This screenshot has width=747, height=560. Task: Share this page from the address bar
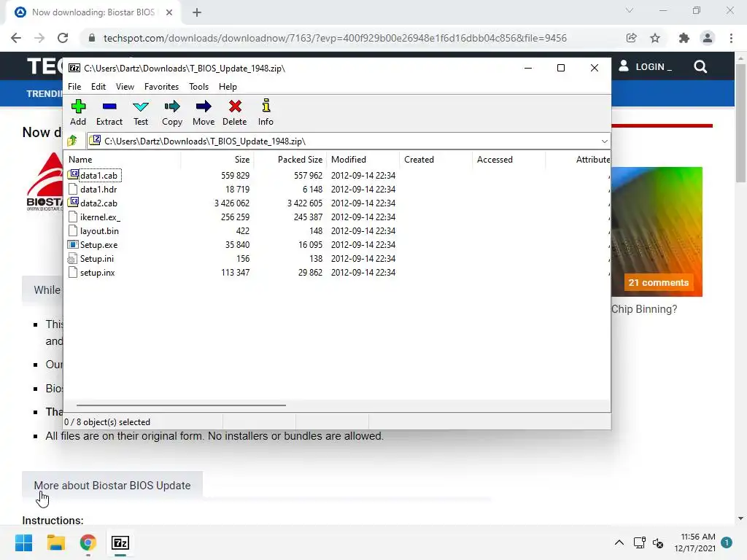[631, 38]
